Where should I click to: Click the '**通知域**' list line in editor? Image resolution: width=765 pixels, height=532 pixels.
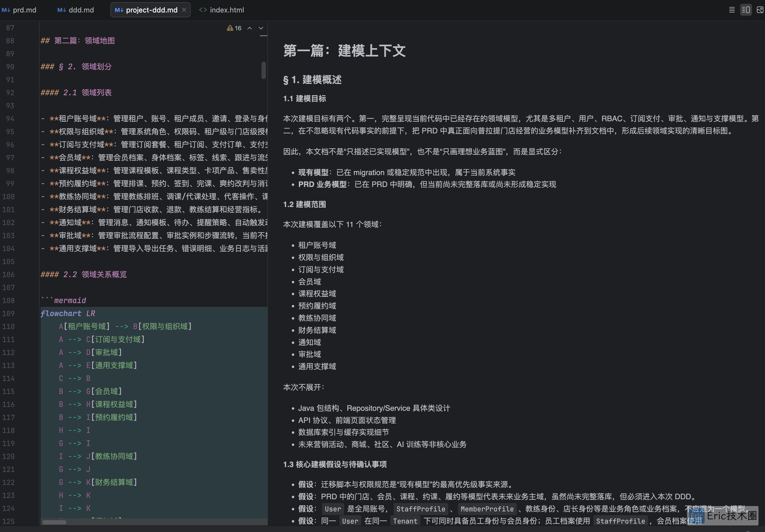click(x=154, y=222)
